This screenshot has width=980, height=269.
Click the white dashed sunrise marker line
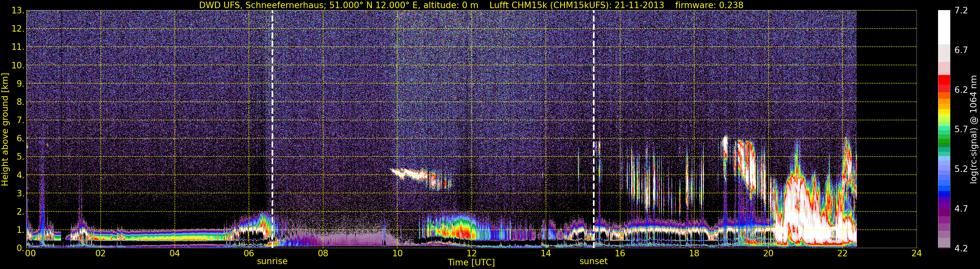click(x=272, y=129)
